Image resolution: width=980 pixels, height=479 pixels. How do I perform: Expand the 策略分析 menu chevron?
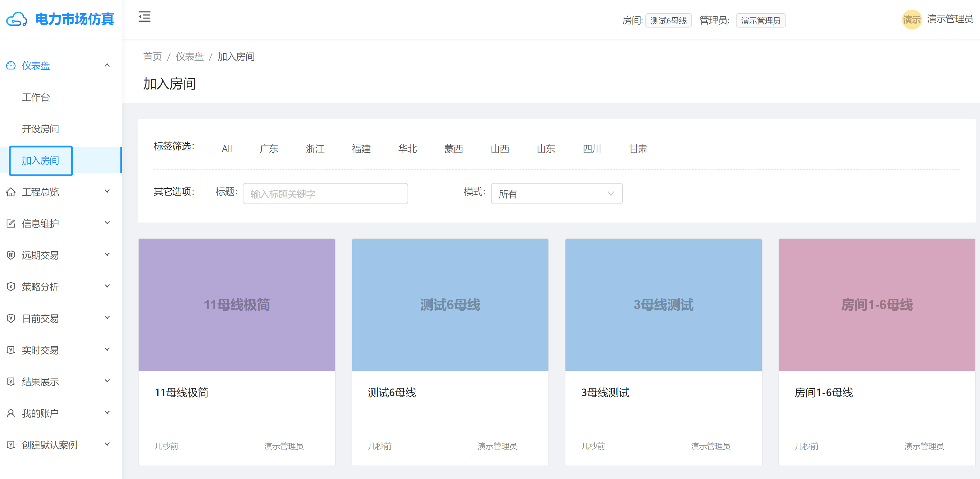(107, 286)
